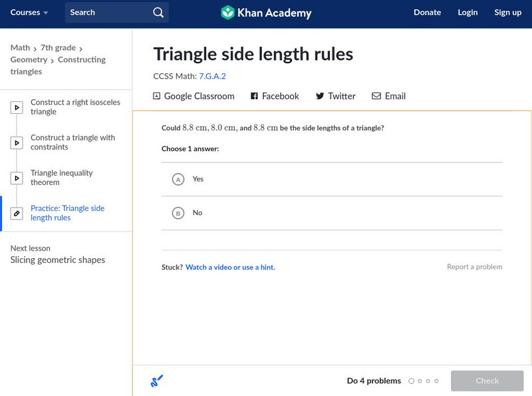Go to next lesson Slicing geometric shapes

pyautogui.click(x=57, y=260)
